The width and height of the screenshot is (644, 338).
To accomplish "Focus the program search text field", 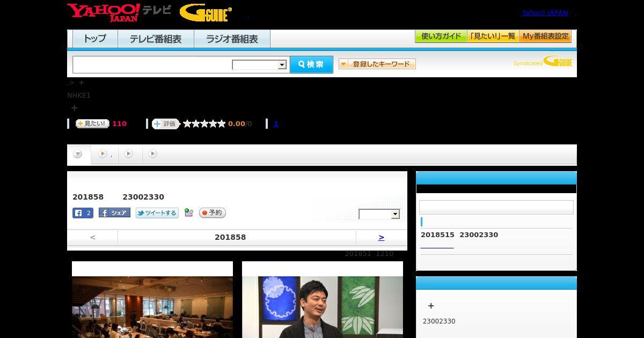I will click(152, 64).
